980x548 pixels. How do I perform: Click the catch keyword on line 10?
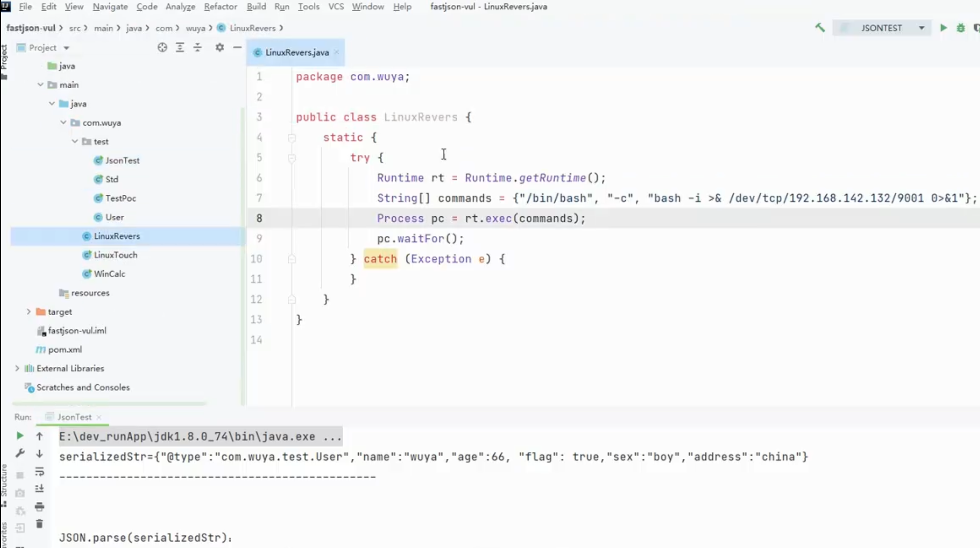(x=380, y=259)
